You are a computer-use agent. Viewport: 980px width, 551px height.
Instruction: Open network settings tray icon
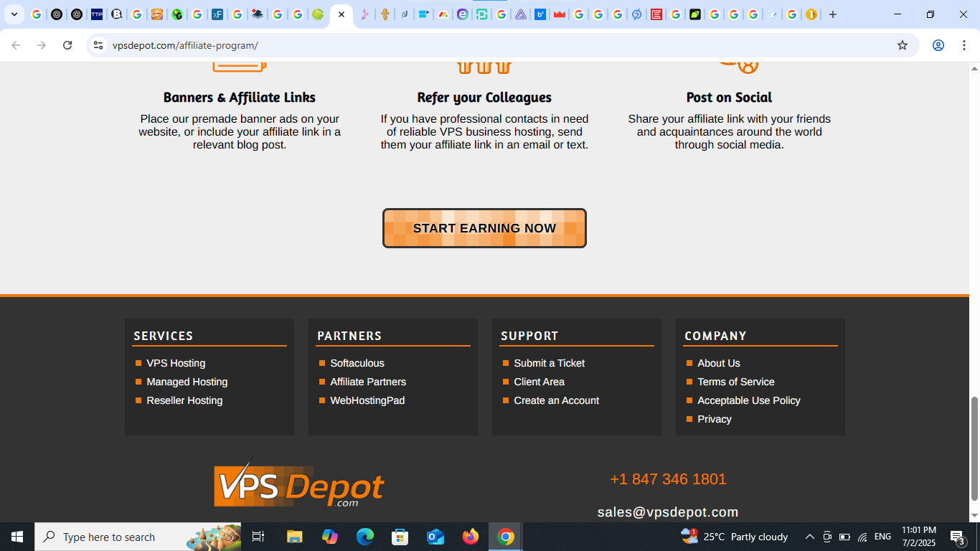(862, 537)
